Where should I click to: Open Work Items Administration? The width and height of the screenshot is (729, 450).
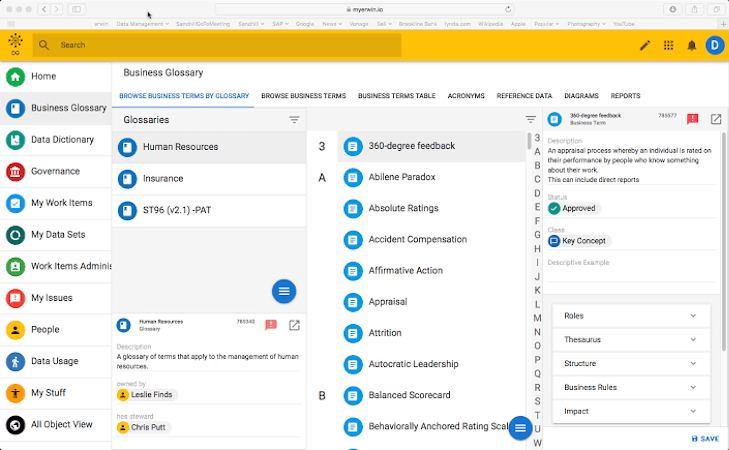pyautogui.click(x=56, y=266)
